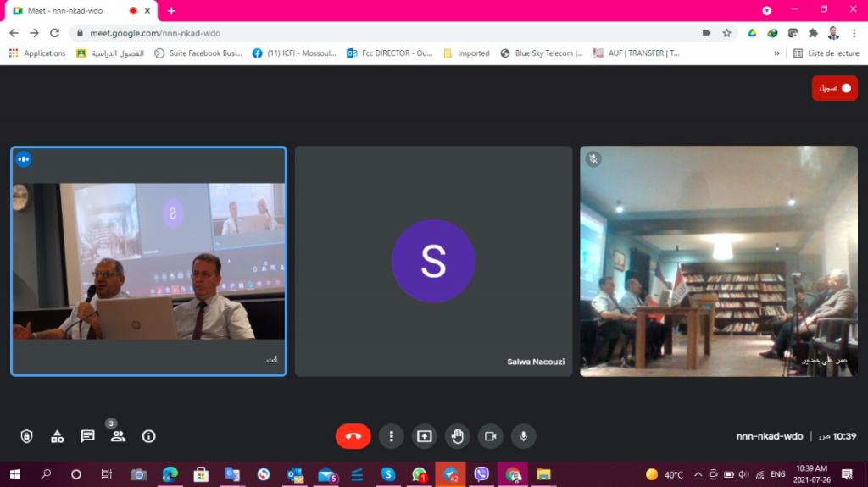Mute the microphone
Screen dimensions: 868x487
[x=524, y=436]
